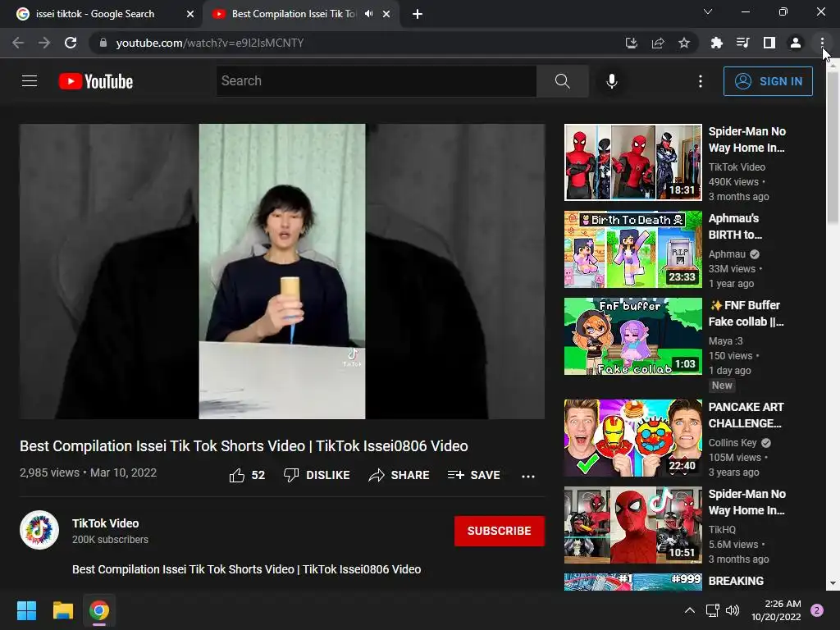Toggle Chrome side panel icon
Viewport: 840px width, 630px height.
point(769,43)
